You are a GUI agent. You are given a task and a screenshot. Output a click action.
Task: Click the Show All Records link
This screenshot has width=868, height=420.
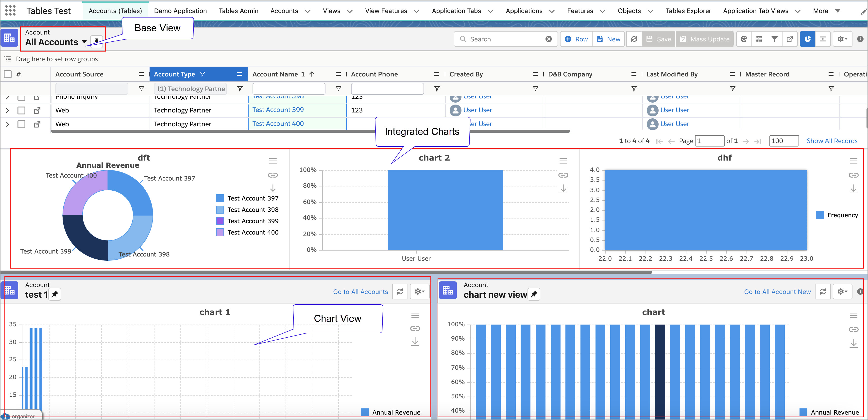[832, 141]
